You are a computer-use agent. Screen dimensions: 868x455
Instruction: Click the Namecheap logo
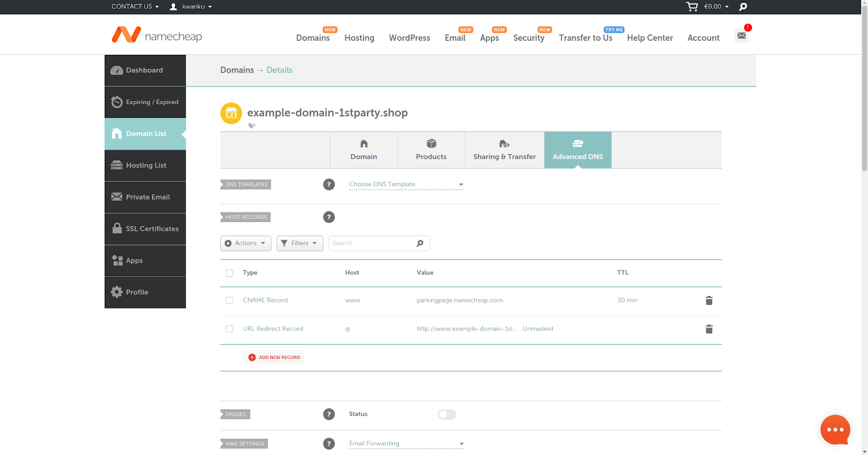[x=157, y=35]
